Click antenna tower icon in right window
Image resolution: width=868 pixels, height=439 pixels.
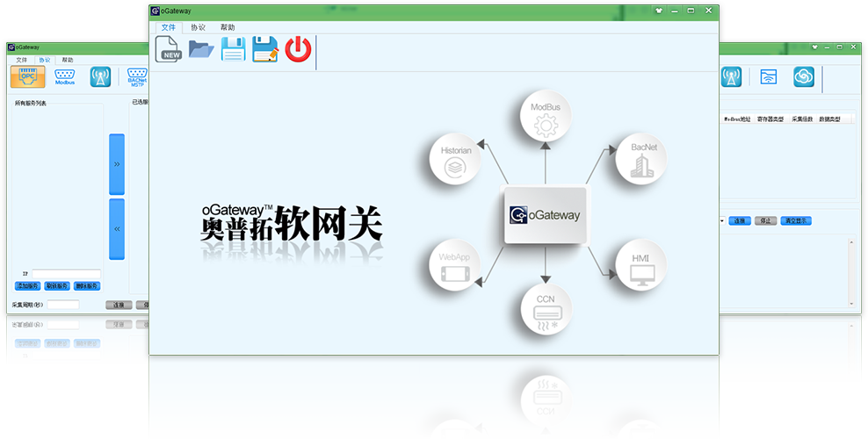[x=731, y=77]
